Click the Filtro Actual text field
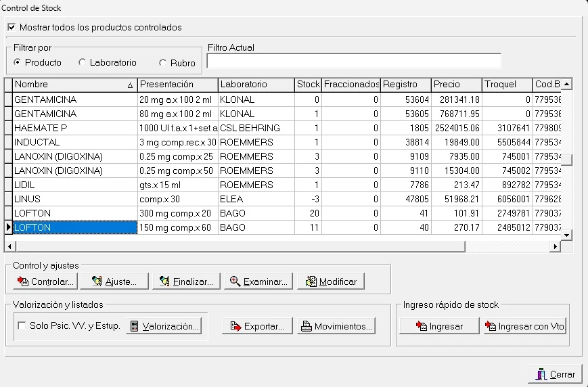The width and height of the screenshot is (588, 387). (353, 62)
